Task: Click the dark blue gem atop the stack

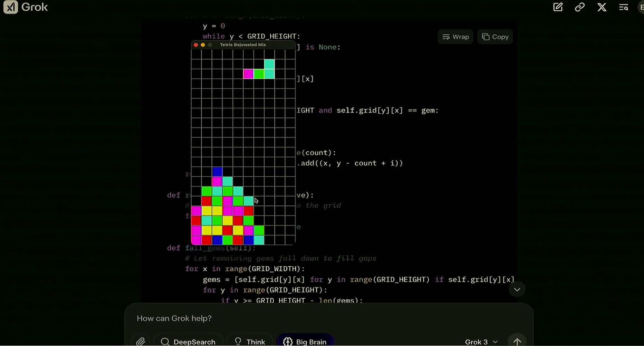Action: [217, 171]
